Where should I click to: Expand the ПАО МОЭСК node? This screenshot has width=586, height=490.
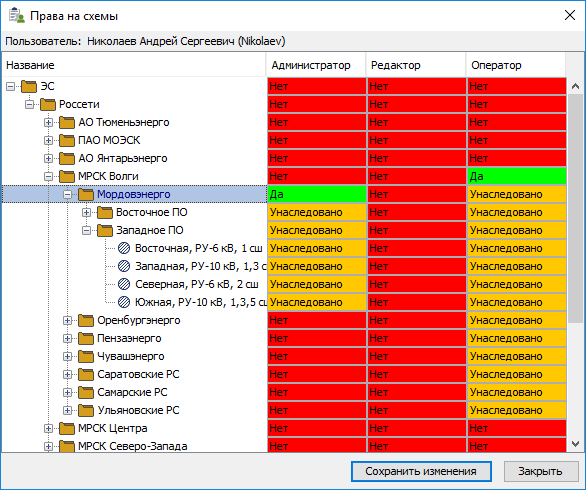point(49,141)
